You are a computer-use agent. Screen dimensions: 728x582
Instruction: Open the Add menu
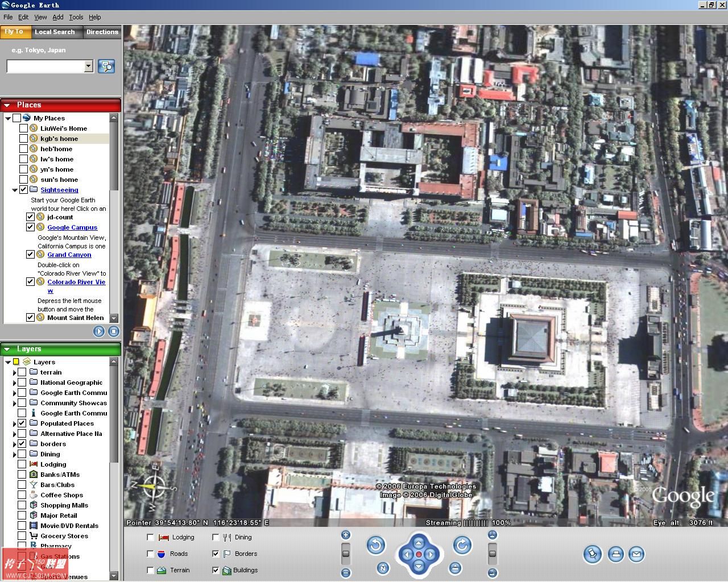(x=58, y=17)
